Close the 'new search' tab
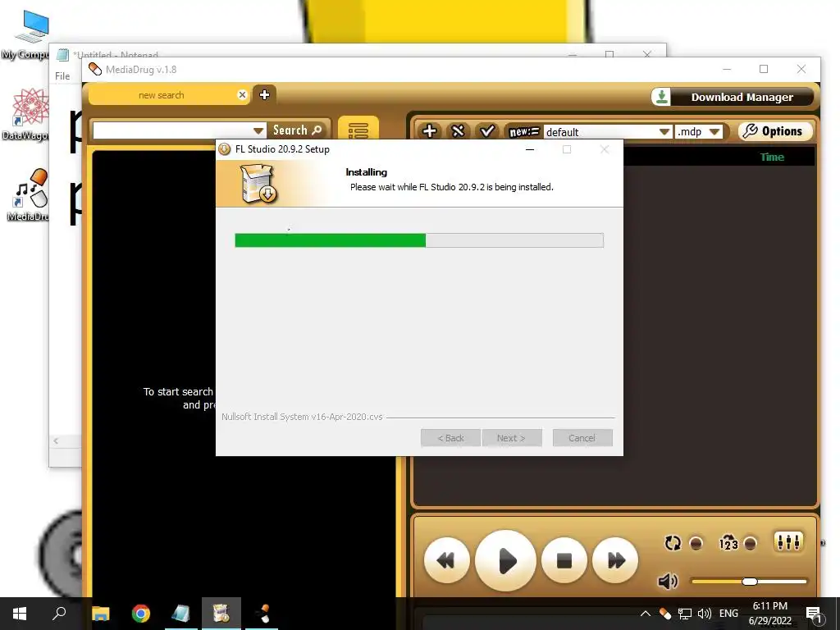The image size is (840, 630). click(242, 95)
